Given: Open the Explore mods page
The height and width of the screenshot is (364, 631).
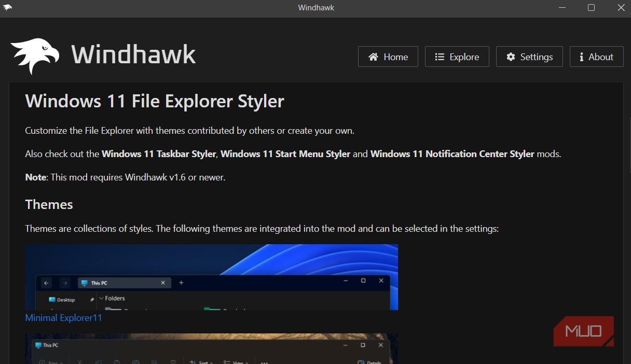Looking at the screenshot, I should point(457,57).
